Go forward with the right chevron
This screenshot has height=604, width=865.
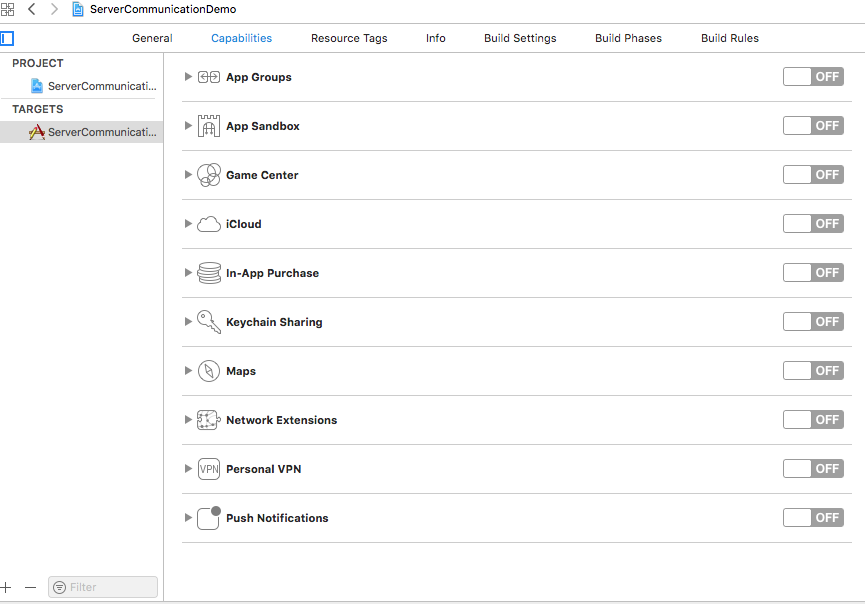tap(54, 9)
